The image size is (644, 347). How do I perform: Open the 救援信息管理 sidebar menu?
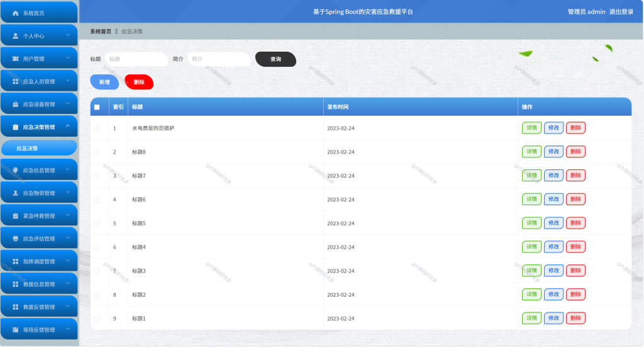39,283
